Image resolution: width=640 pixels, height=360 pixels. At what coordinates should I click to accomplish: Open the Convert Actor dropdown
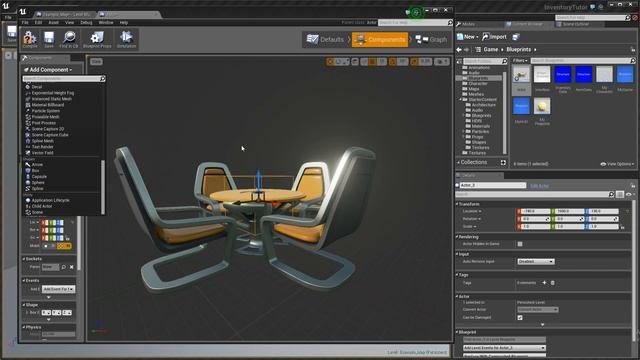click(x=538, y=310)
